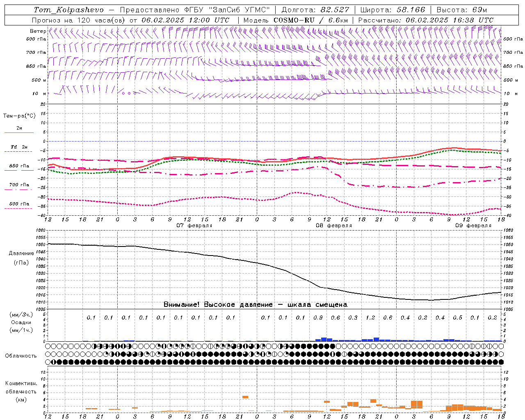Click the model label COSMO-RU / 6.6км

[310, 20]
